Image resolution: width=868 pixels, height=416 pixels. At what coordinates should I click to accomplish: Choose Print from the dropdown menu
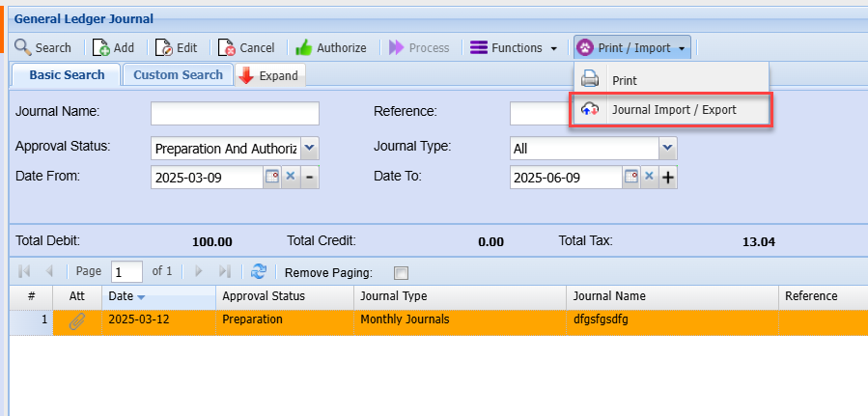click(671, 80)
